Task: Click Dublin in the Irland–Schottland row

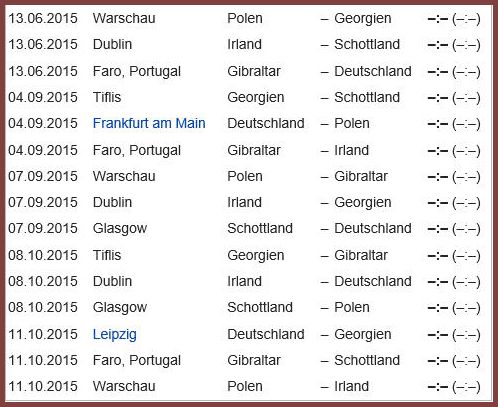Action: point(112,44)
